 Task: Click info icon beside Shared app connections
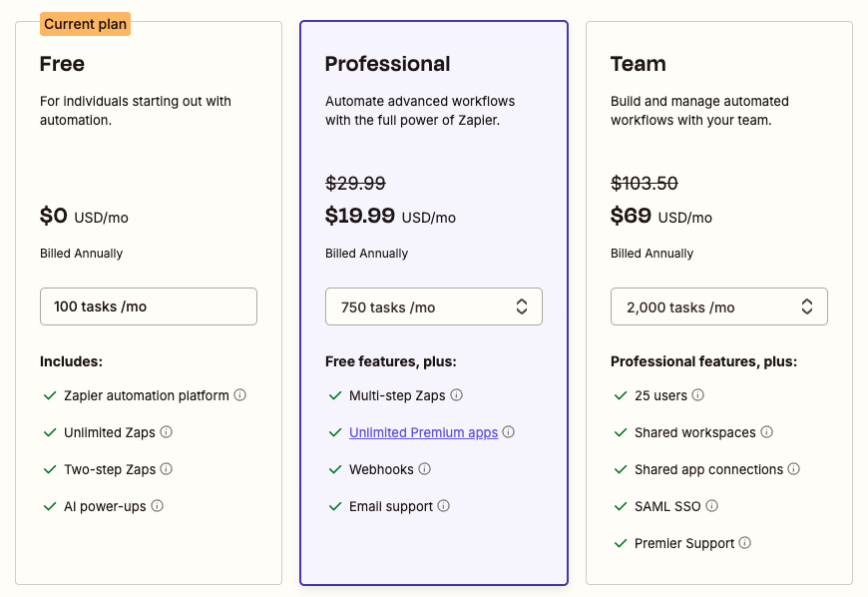pyautogui.click(x=794, y=469)
